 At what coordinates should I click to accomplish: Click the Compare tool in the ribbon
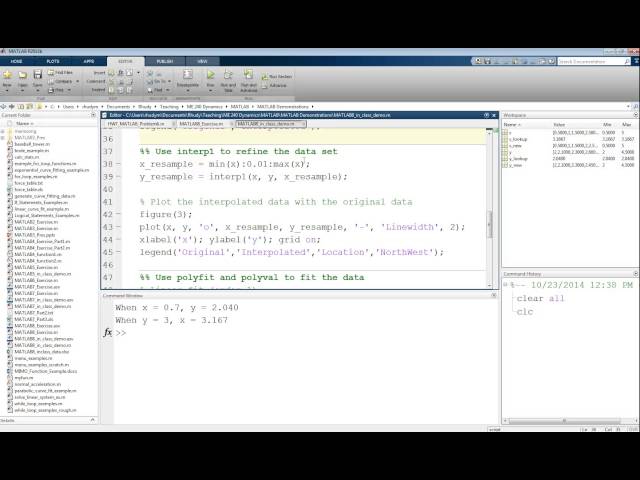coord(60,81)
